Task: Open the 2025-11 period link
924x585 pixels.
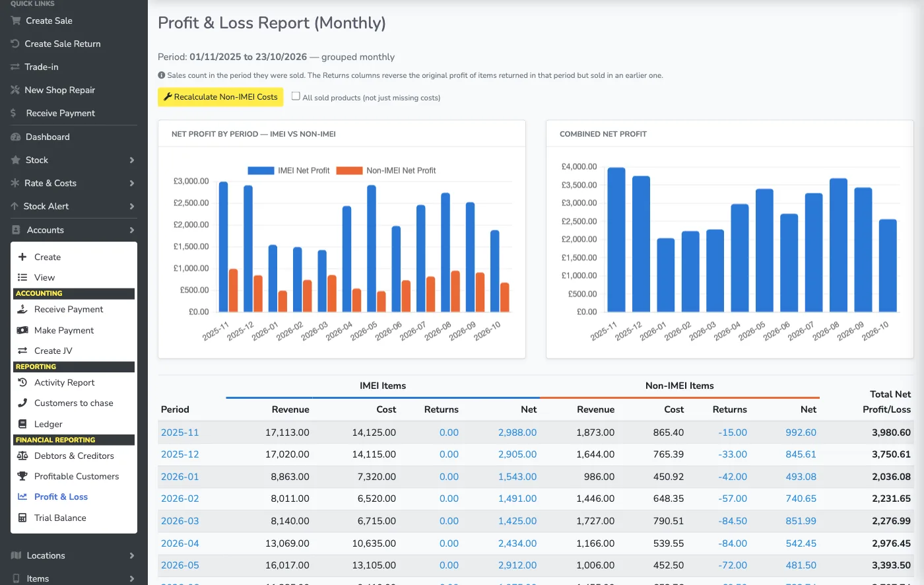Action: 180,432
